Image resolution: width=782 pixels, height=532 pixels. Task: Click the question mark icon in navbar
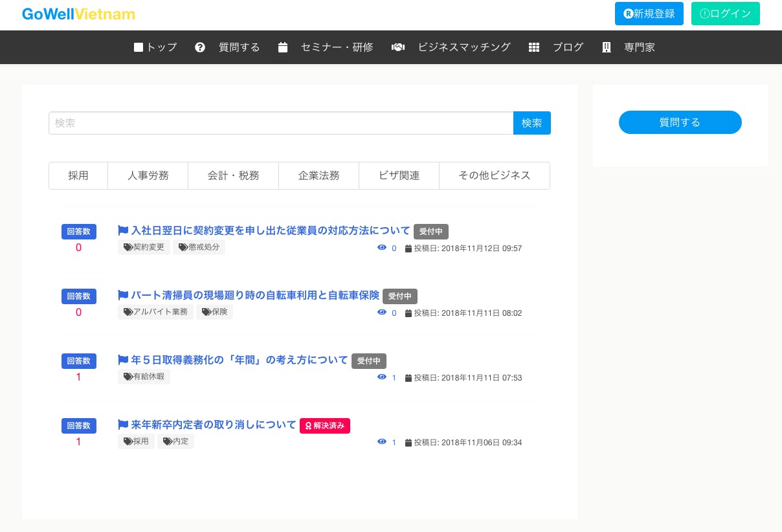point(200,47)
